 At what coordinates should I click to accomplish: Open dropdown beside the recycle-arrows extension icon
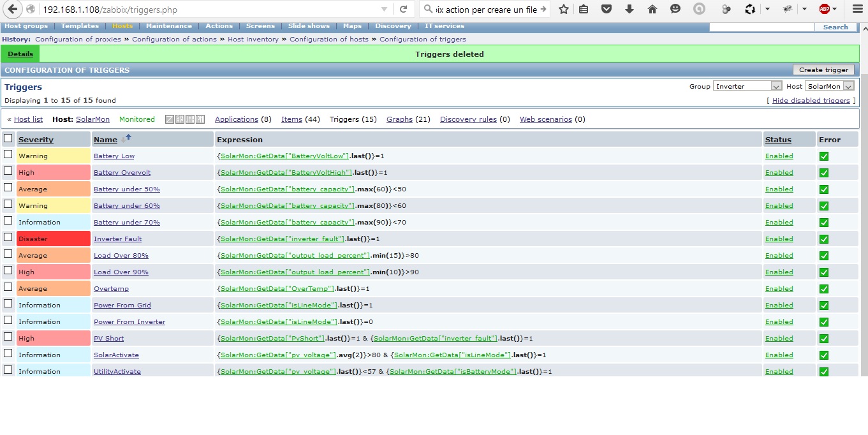point(767,10)
